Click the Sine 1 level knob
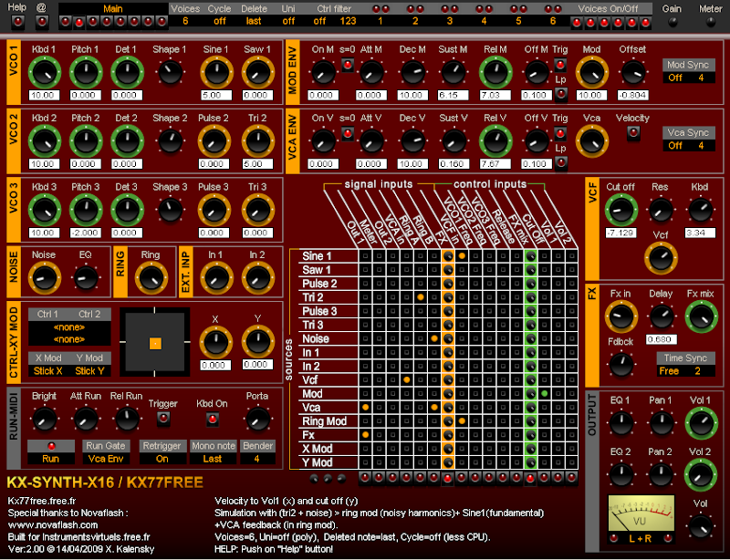The height and width of the screenshot is (560, 730). pyautogui.click(x=216, y=73)
